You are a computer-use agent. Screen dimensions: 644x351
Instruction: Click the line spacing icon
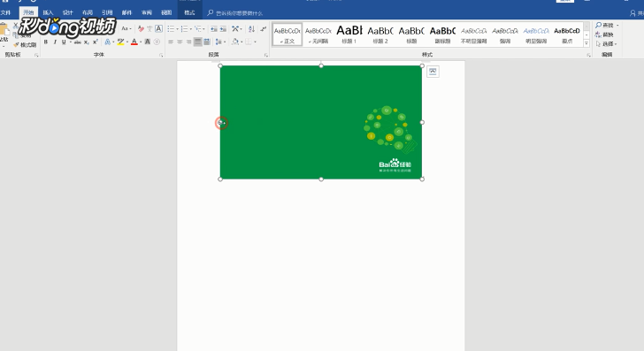(x=218, y=42)
